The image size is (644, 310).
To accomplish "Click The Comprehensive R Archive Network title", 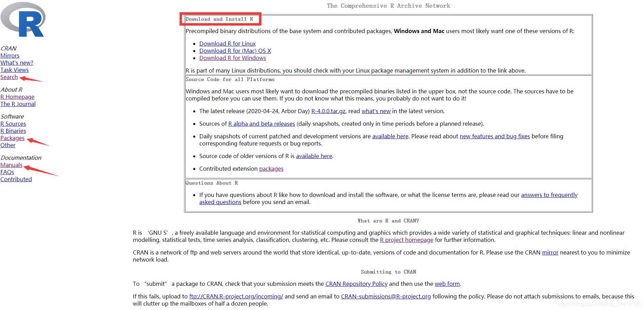I will tap(388, 6).
